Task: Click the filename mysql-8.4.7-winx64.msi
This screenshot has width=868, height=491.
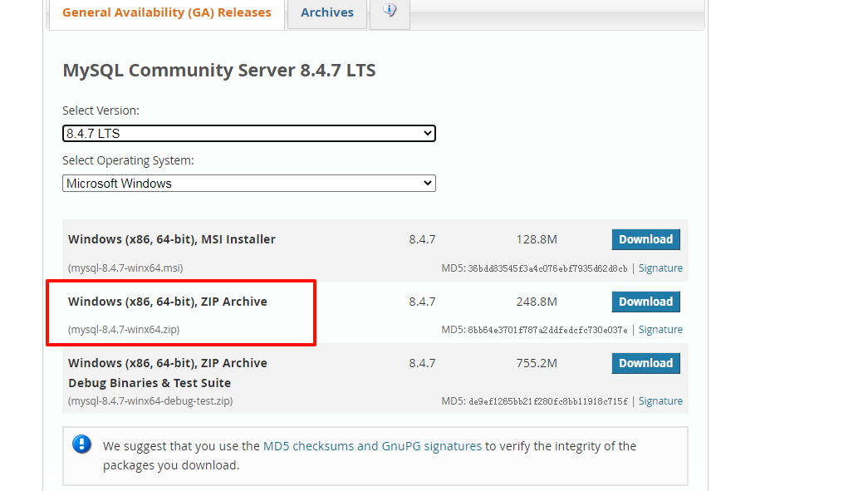Action: 125,268
